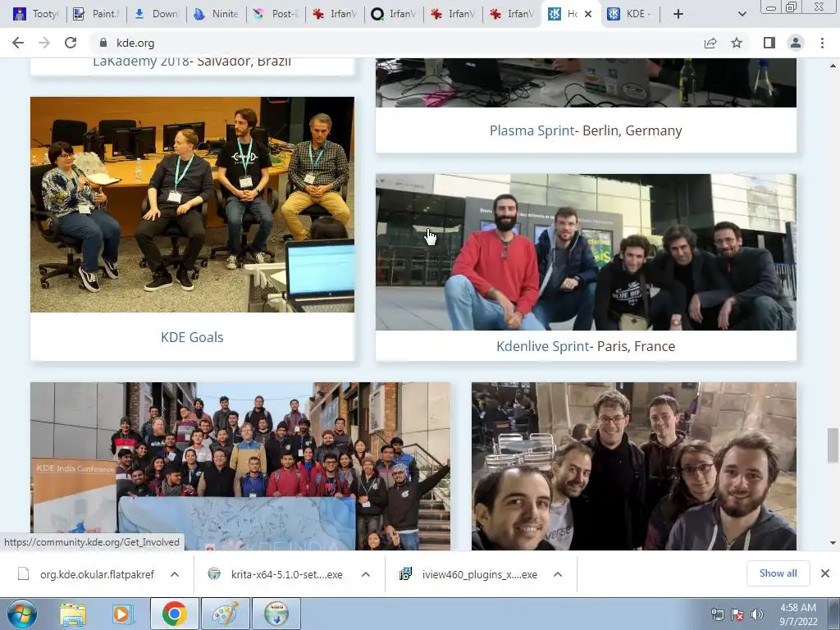The image size is (840, 630).
Task: Expand options for krita setup download
Action: pyautogui.click(x=366, y=574)
